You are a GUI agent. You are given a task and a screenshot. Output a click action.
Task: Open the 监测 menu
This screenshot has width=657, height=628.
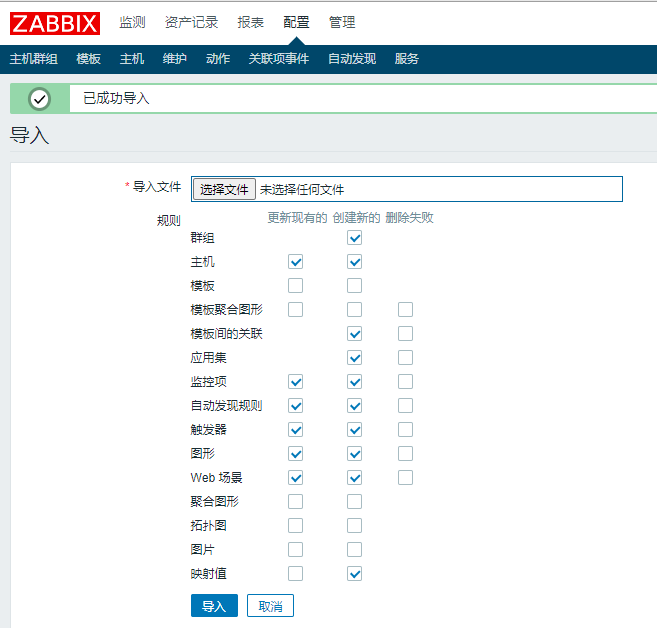tap(132, 22)
